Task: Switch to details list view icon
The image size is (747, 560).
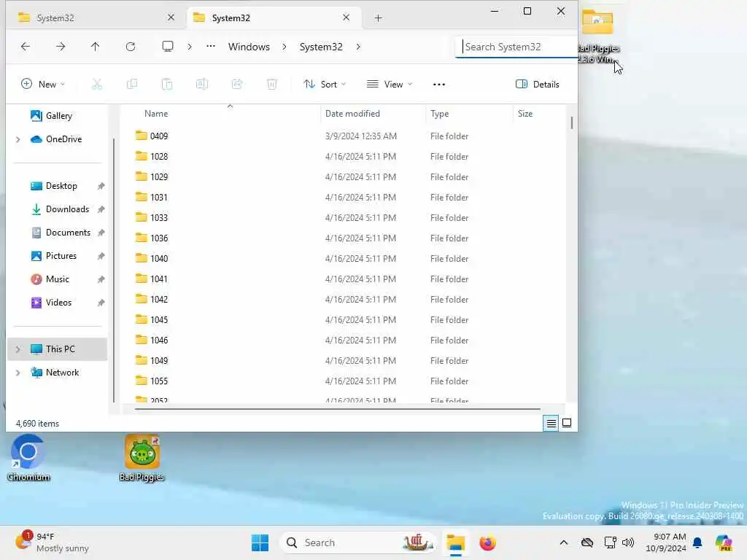Action: coord(551,423)
